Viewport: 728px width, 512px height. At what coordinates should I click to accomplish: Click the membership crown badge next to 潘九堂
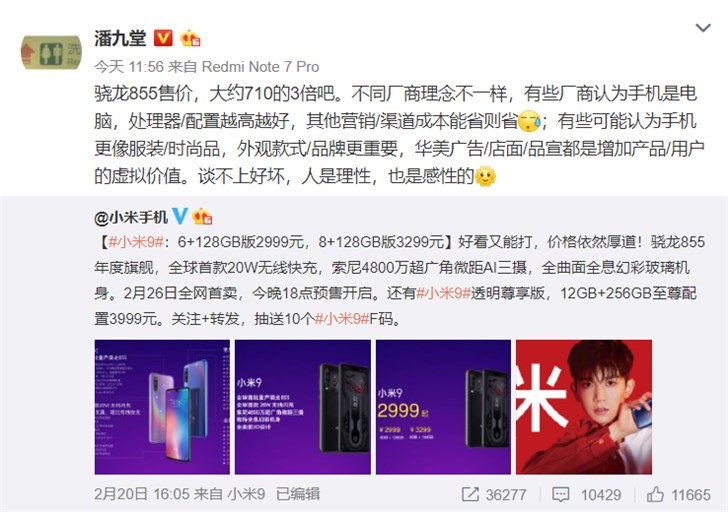[190, 38]
